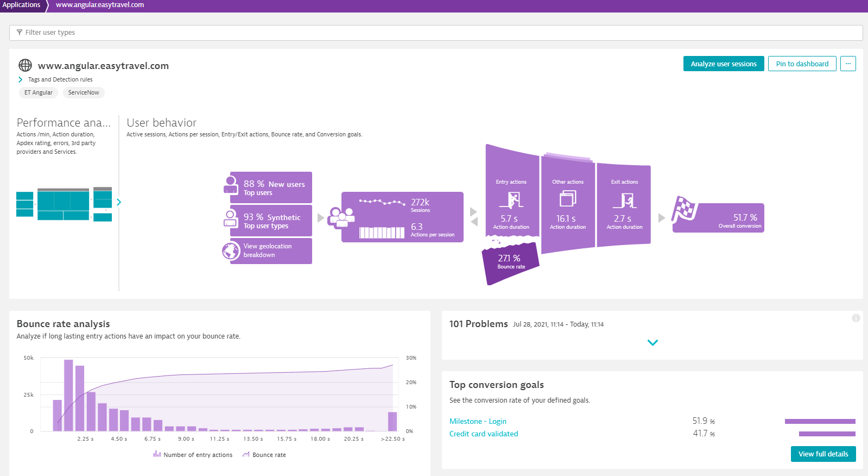Select www.angular.easytravel.com breadcrumb
The width and height of the screenshot is (868, 476).
(100, 5)
